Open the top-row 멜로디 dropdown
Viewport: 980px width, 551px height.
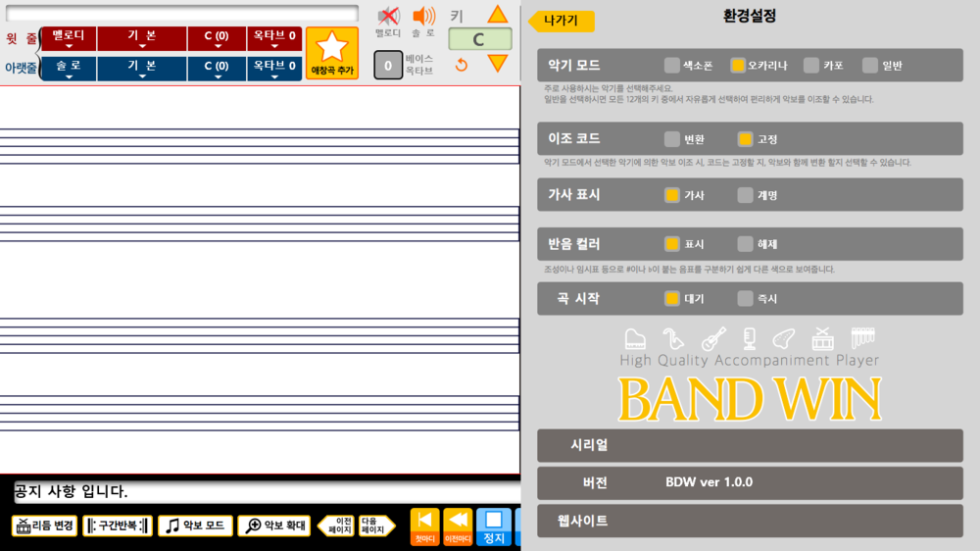tap(69, 39)
